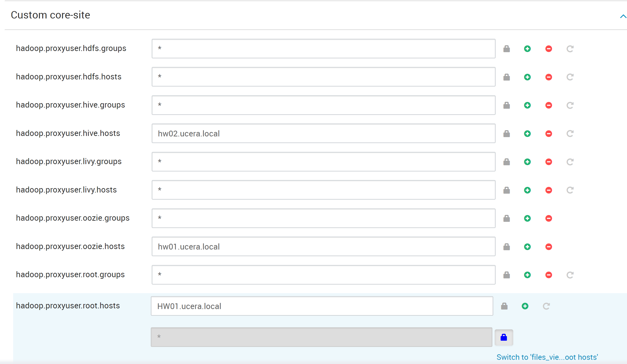The image size is (627, 364).
Task: Remove the hadoop.proxyuser.hdfs.groups property
Action: [549, 49]
